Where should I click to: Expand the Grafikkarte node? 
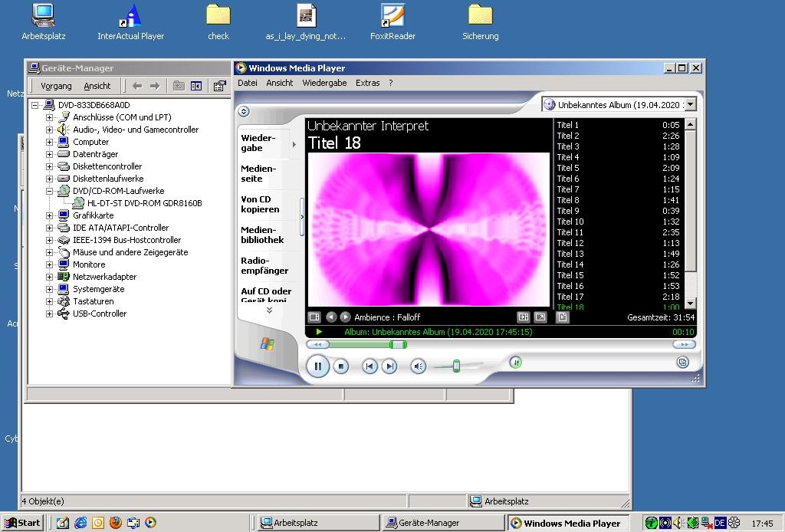point(49,215)
